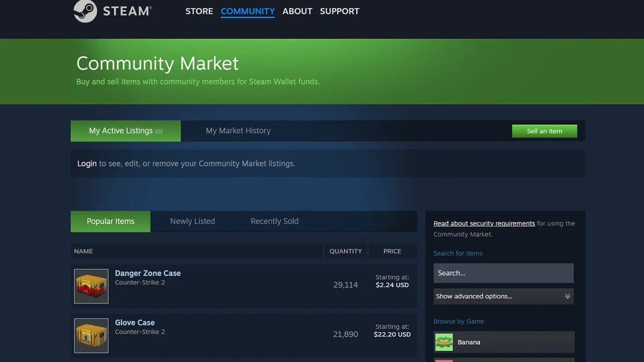Click the Login link to view listings
This screenshot has height=362, width=644.
click(x=87, y=164)
